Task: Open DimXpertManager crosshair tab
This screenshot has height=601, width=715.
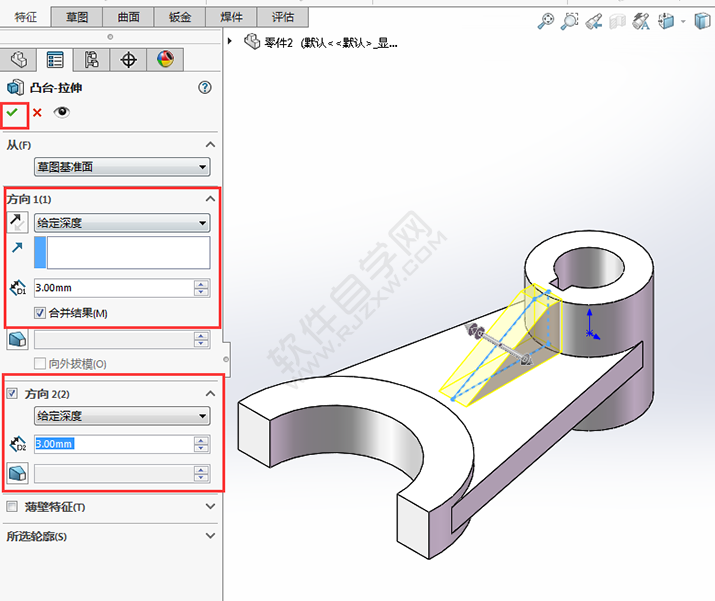Action: click(x=129, y=60)
